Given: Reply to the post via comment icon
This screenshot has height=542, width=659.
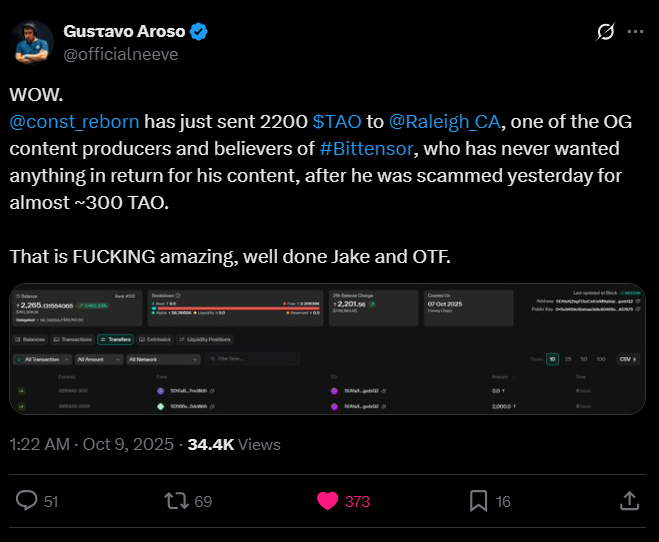Looking at the screenshot, I should click(28, 501).
